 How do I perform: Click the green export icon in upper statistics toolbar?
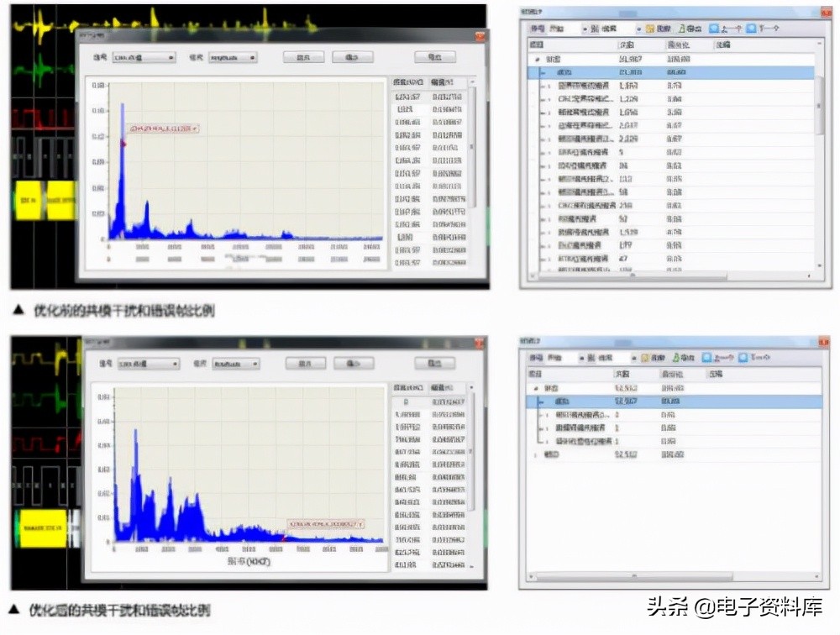point(682,29)
